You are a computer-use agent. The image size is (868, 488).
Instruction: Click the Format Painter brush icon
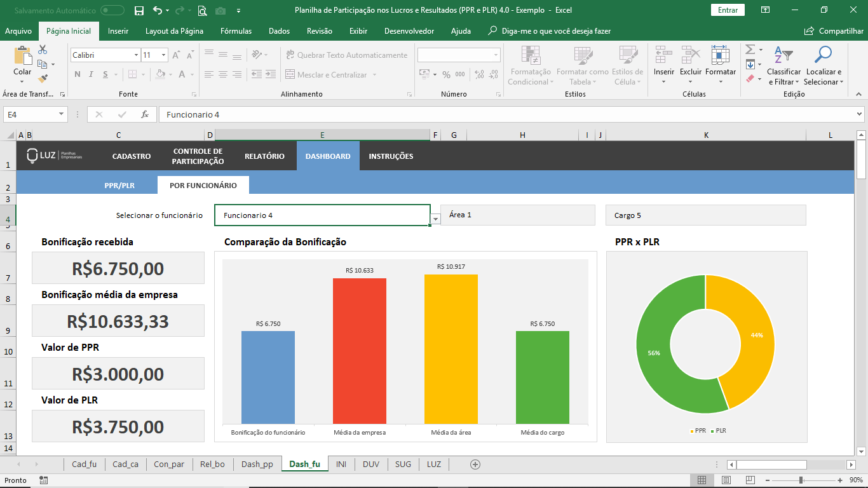pyautogui.click(x=43, y=79)
